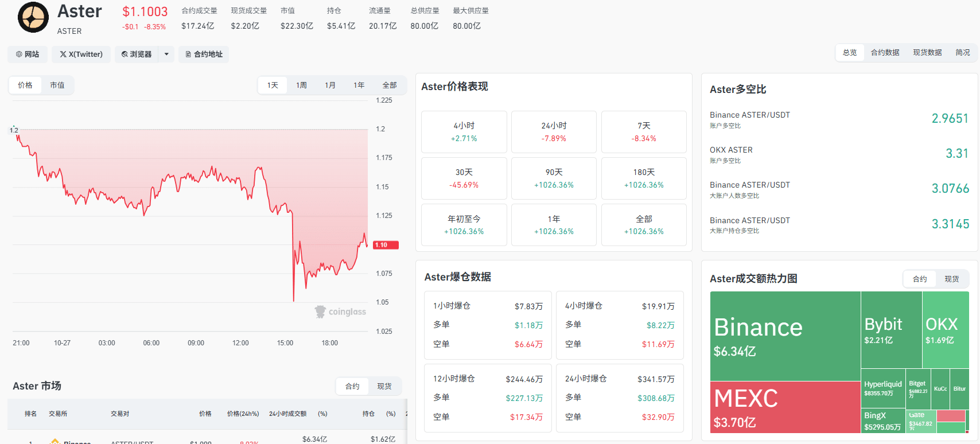Click the Hyperliquid heatmap block
This screenshot has height=444, width=980.
[883, 388]
